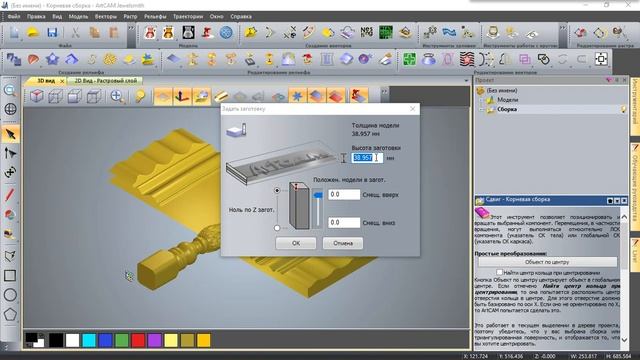Click the green circuit-board pattern icon
640x360 pixels.
(x=386, y=32)
